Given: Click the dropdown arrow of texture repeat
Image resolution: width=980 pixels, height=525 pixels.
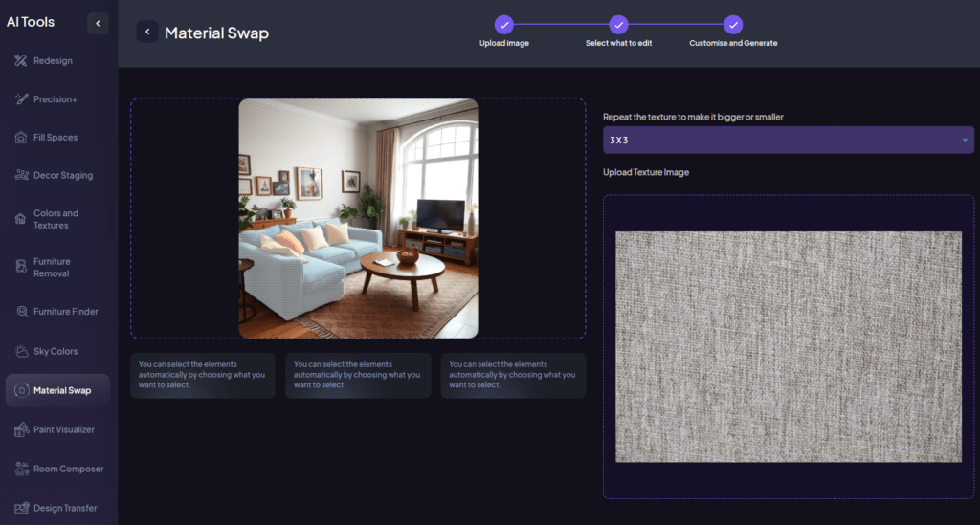Looking at the screenshot, I should pos(965,140).
